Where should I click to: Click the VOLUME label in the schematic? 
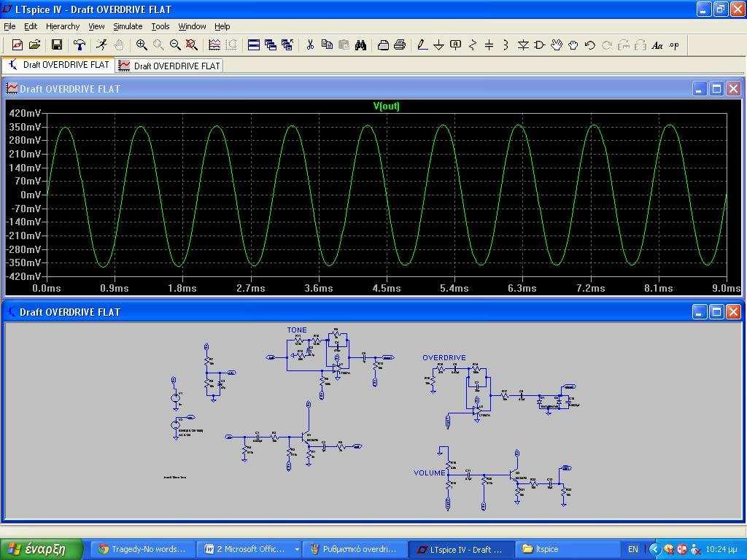point(429,472)
